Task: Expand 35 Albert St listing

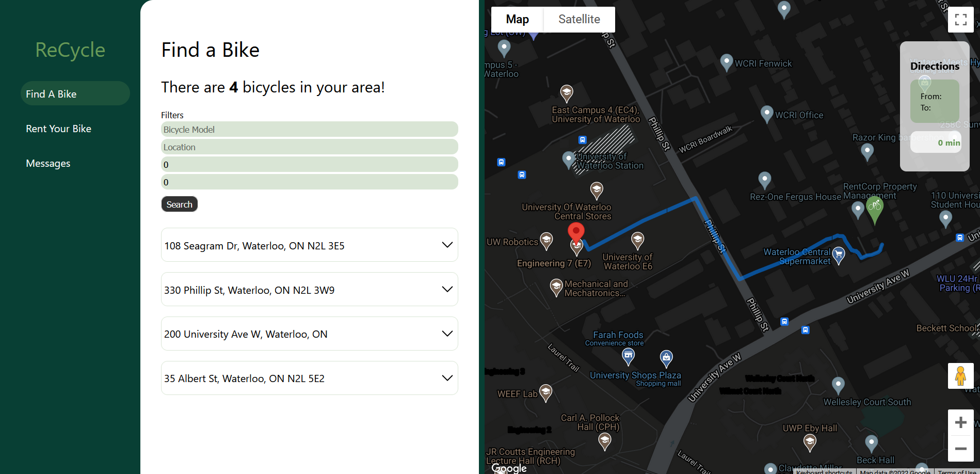Action: 310,378
